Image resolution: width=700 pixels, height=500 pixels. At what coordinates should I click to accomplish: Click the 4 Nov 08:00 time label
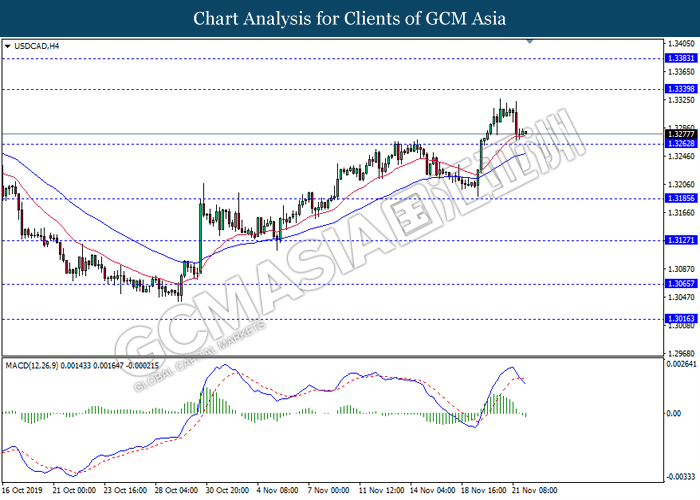[x=278, y=490]
